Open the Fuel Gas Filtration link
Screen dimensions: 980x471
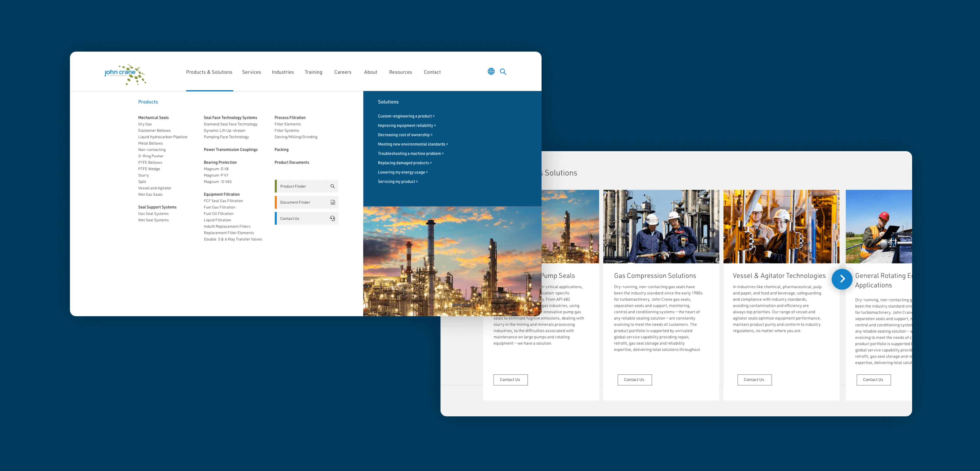click(x=219, y=207)
